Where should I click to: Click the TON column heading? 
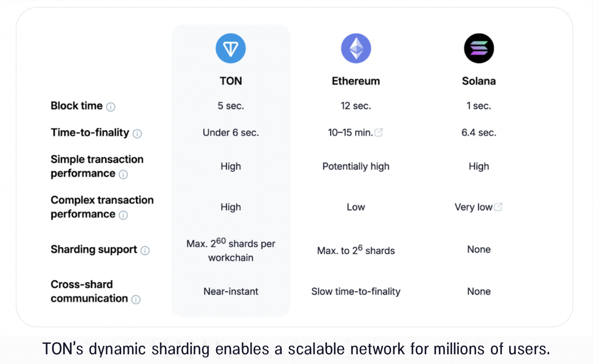(231, 81)
